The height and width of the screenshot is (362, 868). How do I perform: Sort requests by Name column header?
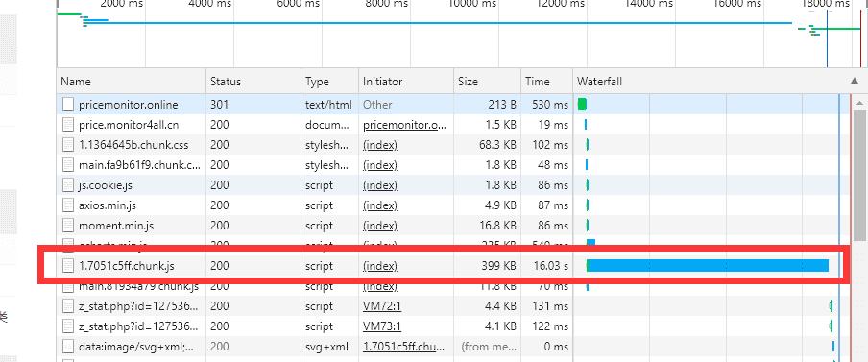point(132,82)
